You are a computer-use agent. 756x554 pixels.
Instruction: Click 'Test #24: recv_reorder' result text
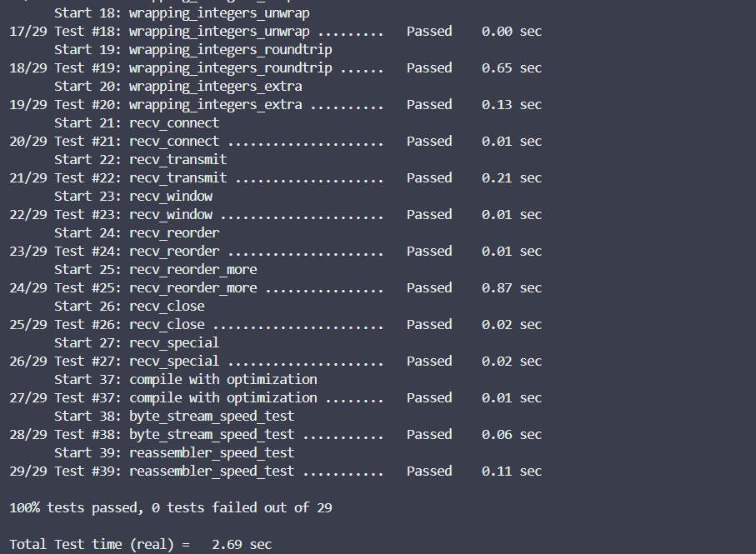pyautogui.click(x=137, y=251)
